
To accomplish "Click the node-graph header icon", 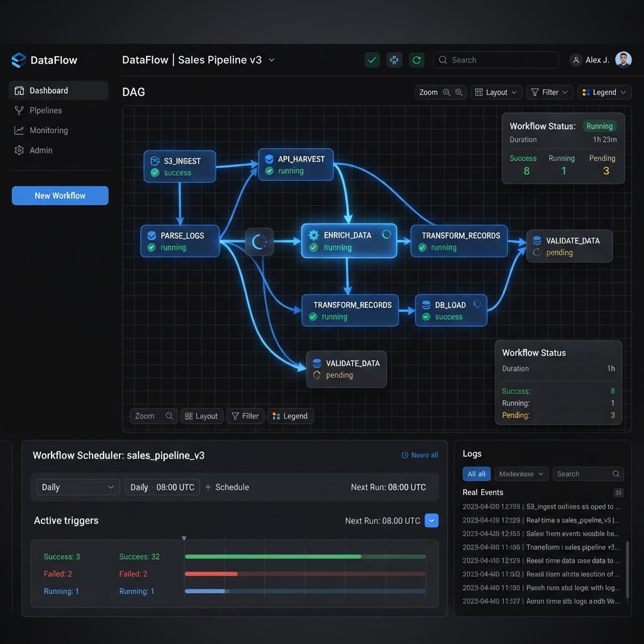I will click(394, 60).
